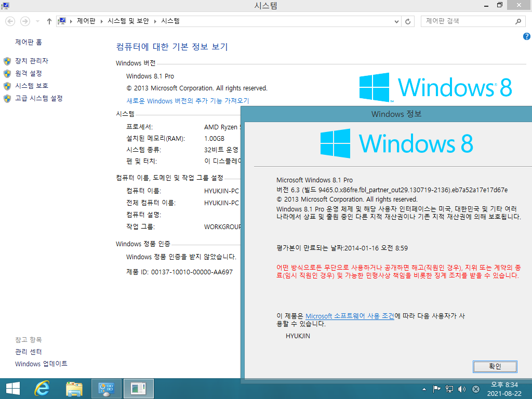Image resolution: width=532 pixels, height=399 pixels.
Task: Click the search magnifier icon
Action: [x=518, y=21]
